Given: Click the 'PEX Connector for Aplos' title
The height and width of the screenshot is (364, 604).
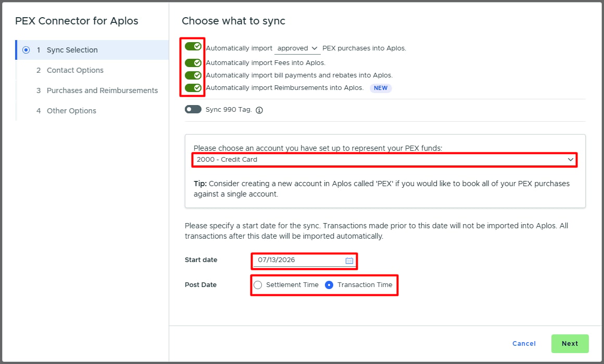Looking at the screenshot, I should pyautogui.click(x=77, y=21).
